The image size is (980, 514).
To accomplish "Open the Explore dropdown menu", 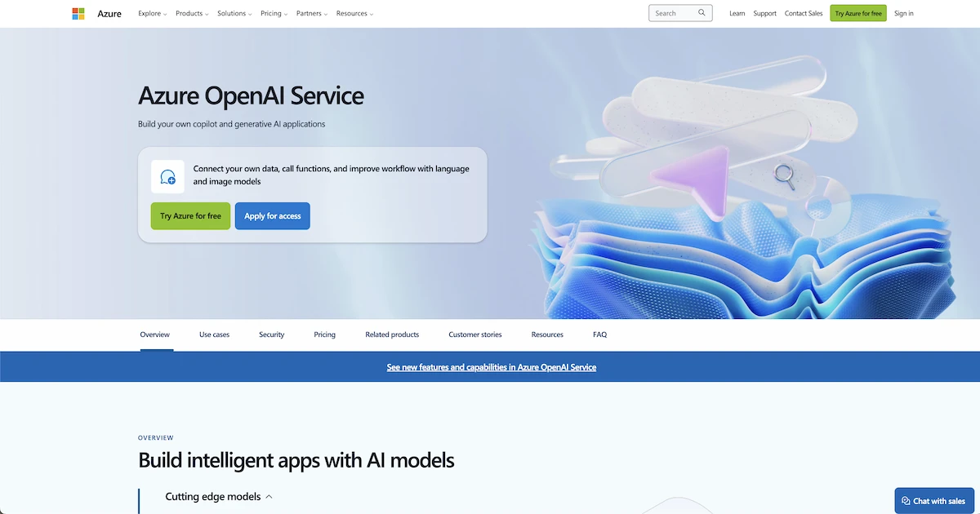I will pos(152,13).
